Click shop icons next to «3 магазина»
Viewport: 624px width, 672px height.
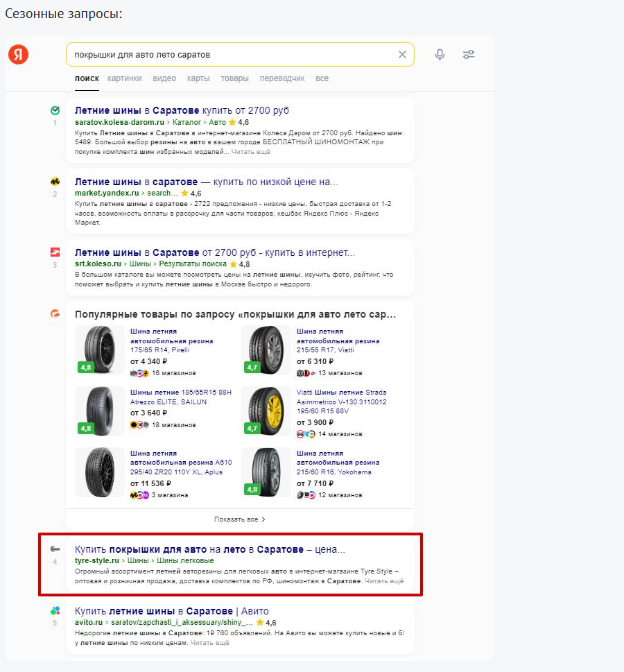tap(139, 495)
